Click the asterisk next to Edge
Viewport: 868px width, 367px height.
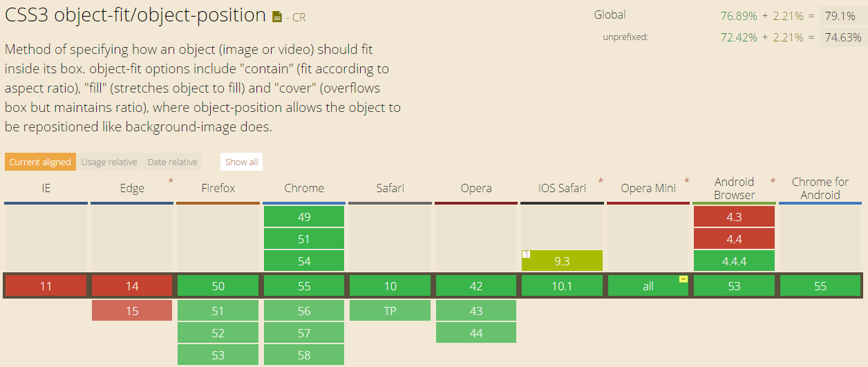point(171,181)
